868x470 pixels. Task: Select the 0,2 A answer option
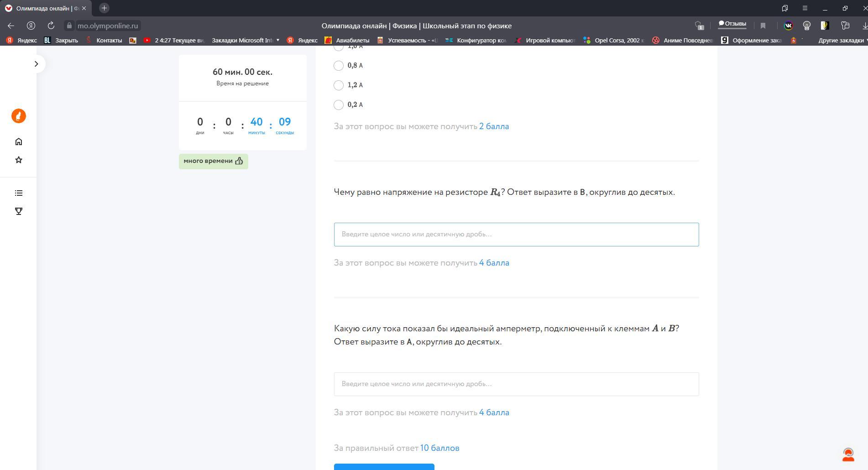coord(339,105)
